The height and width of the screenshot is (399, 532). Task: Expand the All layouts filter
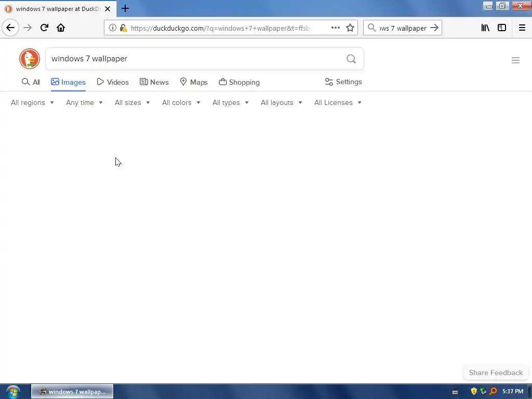click(x=281, y=102)
